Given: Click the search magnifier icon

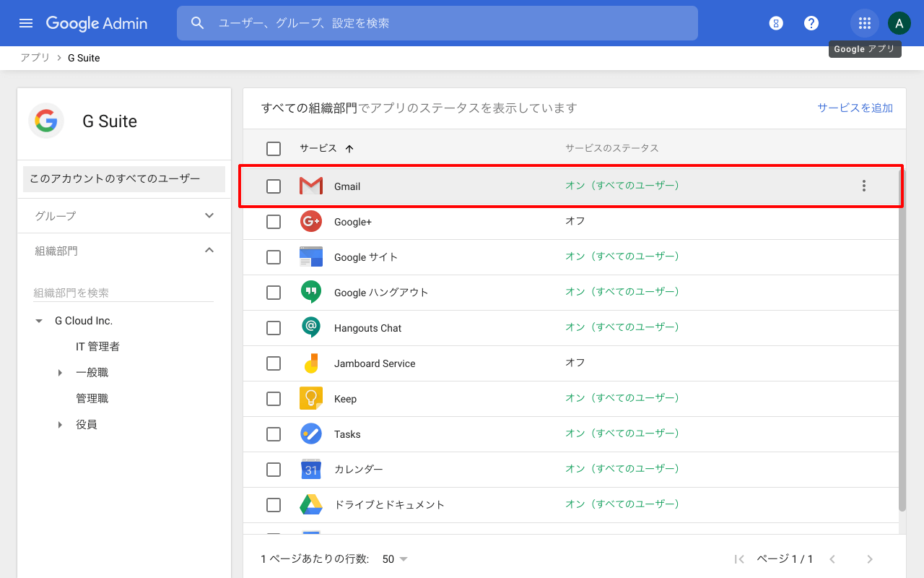Looking at the screenshot, I should 198,23.
